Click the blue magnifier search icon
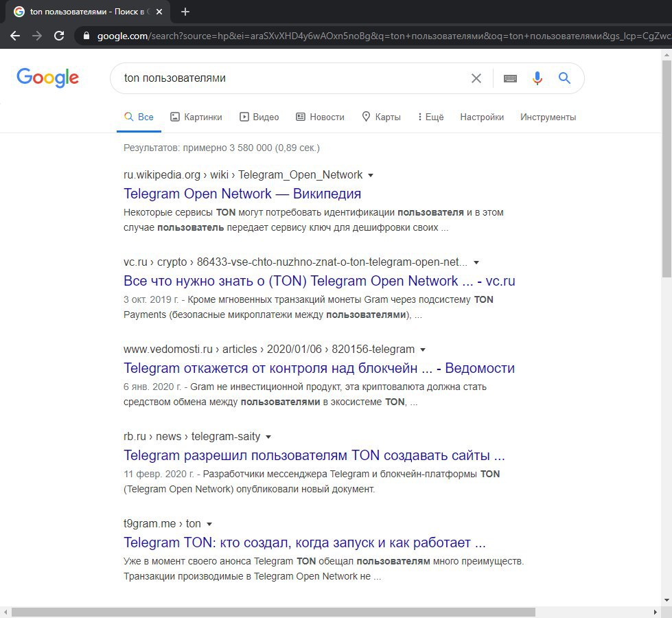 pyautogui.click(x=564, y=78)
